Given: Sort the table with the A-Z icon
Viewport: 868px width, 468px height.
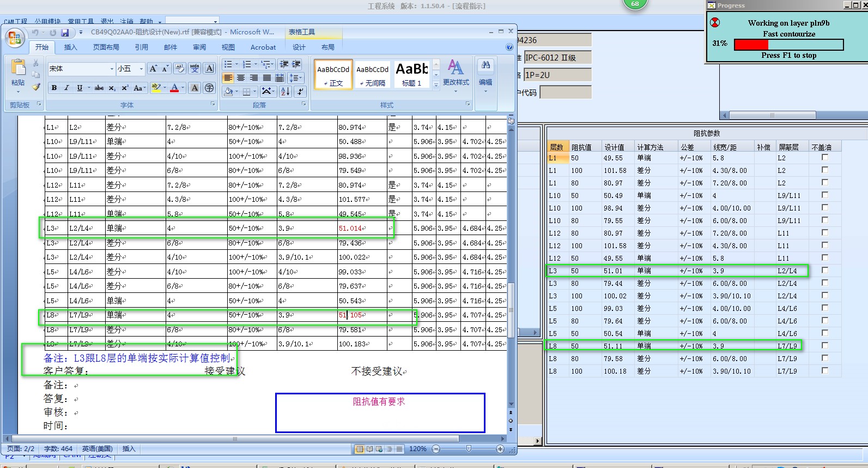Looking at the screenshot, I should click(x=286, y=92).
